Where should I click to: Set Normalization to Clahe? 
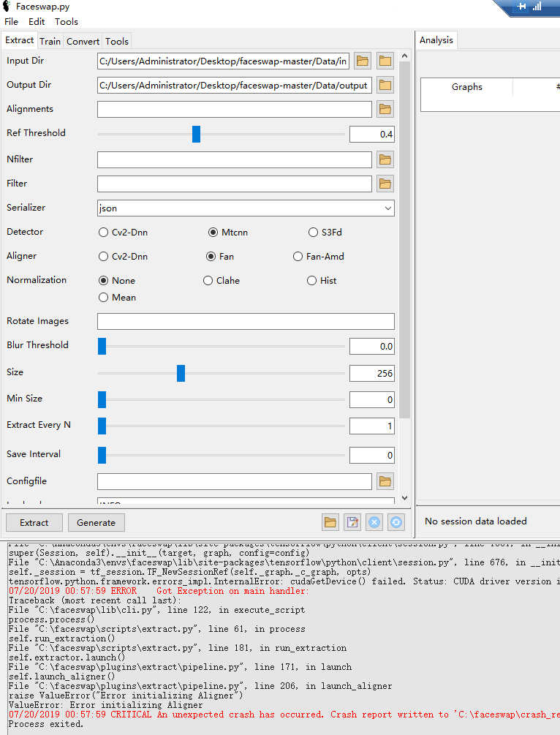click(222, 281)
